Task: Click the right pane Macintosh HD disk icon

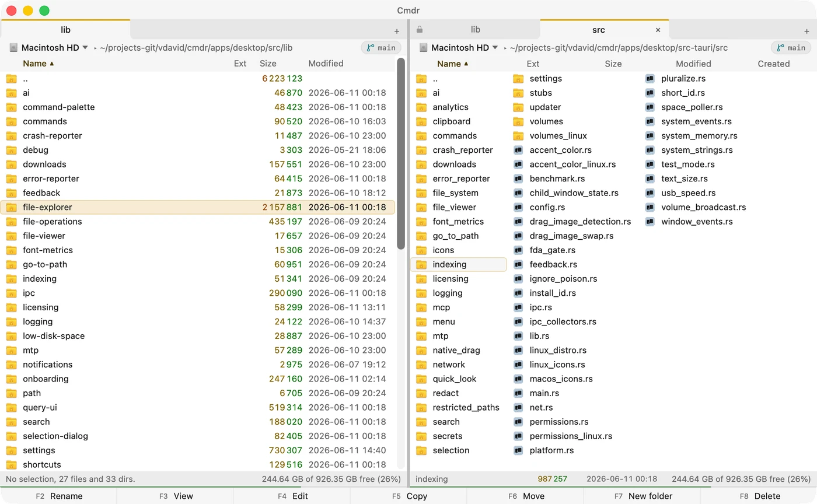Action: coord(424,48)
